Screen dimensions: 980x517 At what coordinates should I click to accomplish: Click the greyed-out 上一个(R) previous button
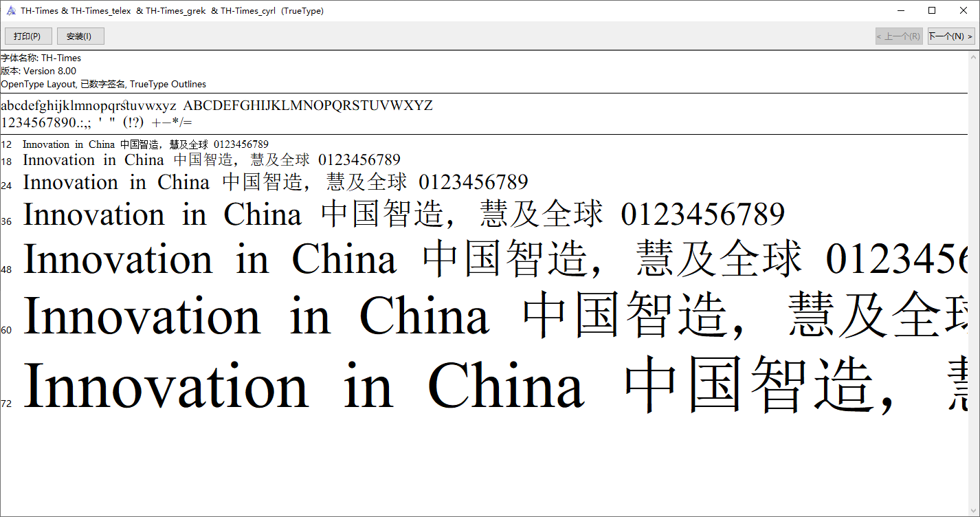tap(898, 36)
